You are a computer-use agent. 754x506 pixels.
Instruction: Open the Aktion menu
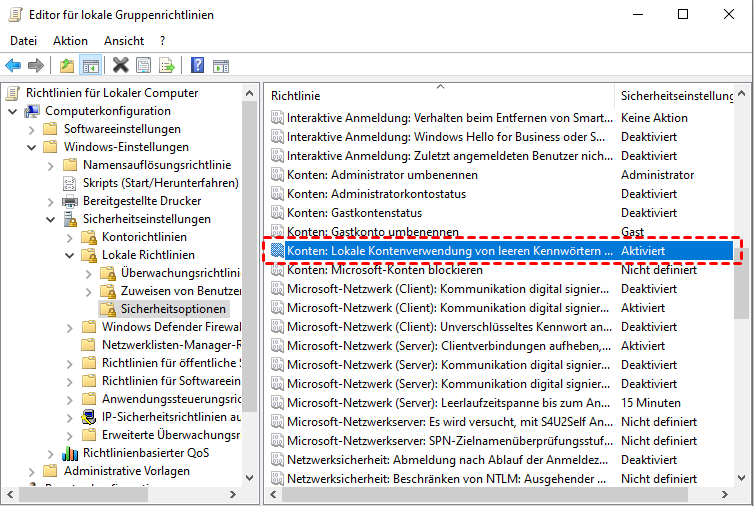70,41
